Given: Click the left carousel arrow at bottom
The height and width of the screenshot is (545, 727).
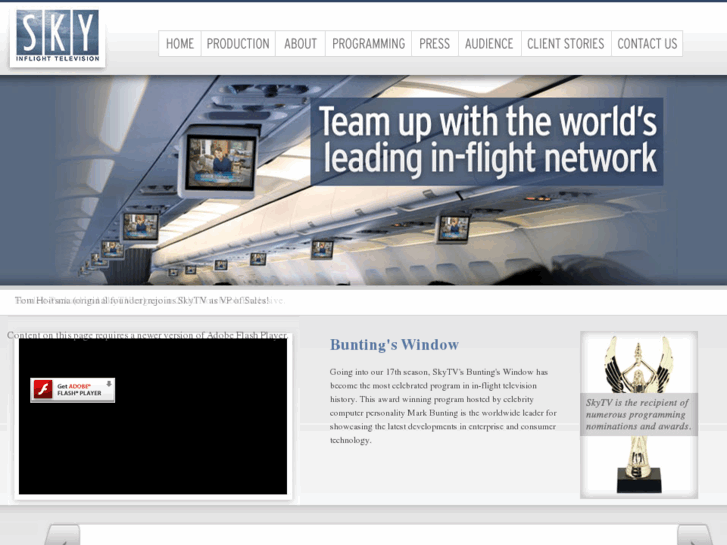Looking at the screenshot, I should tap(63, 535).
